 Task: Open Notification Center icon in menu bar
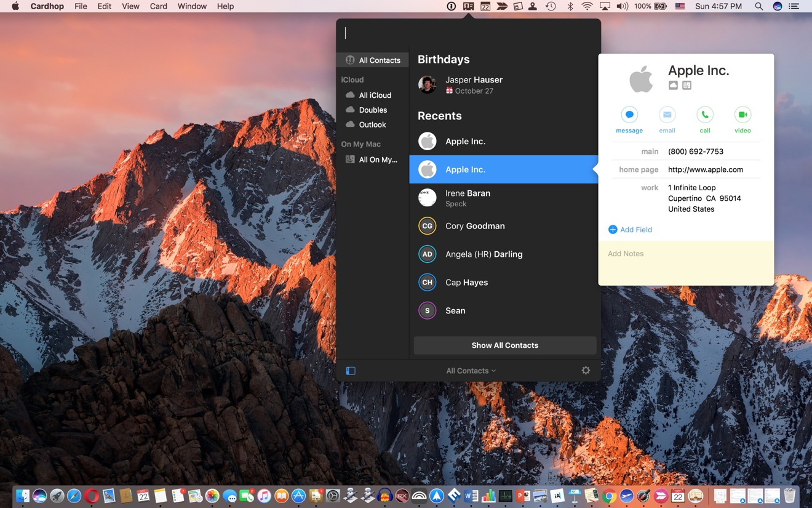click(x=795, y=6)
